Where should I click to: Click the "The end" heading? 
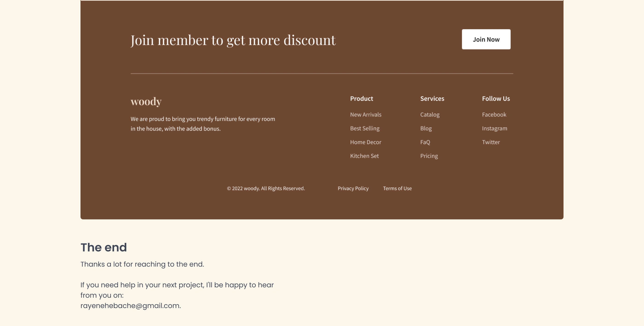[x=103, y=247]
